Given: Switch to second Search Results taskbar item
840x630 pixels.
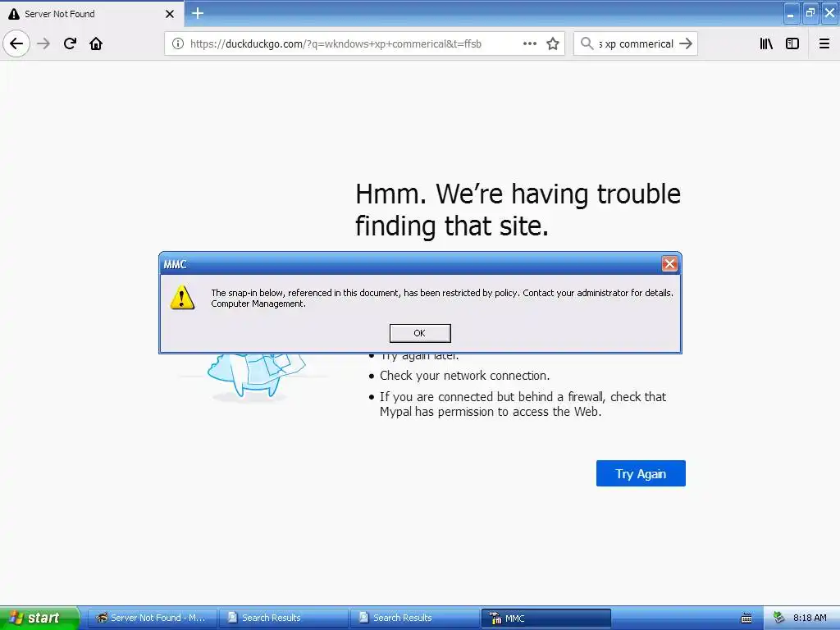Looking at the screenshot, I should coord(416,619).
